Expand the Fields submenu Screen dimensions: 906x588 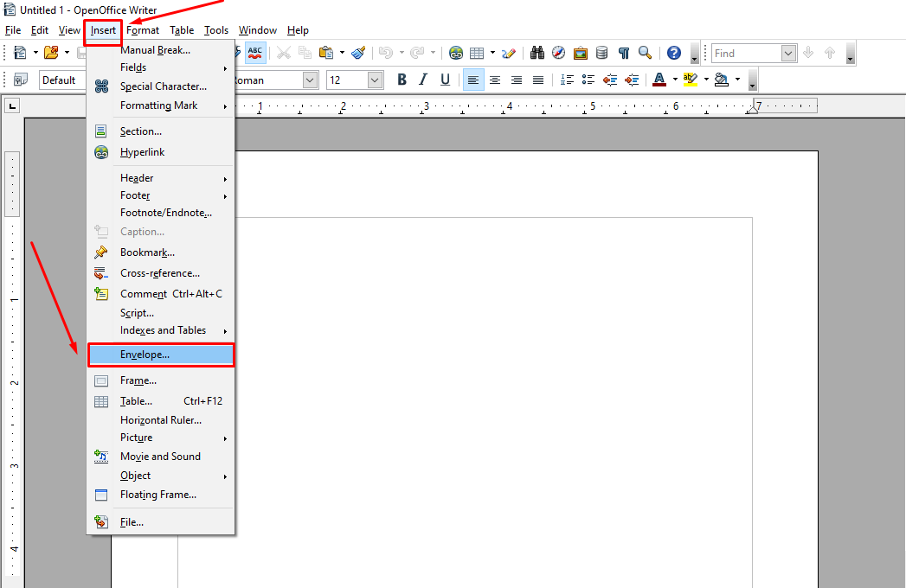pyautogui.click(x=135, y=67)
